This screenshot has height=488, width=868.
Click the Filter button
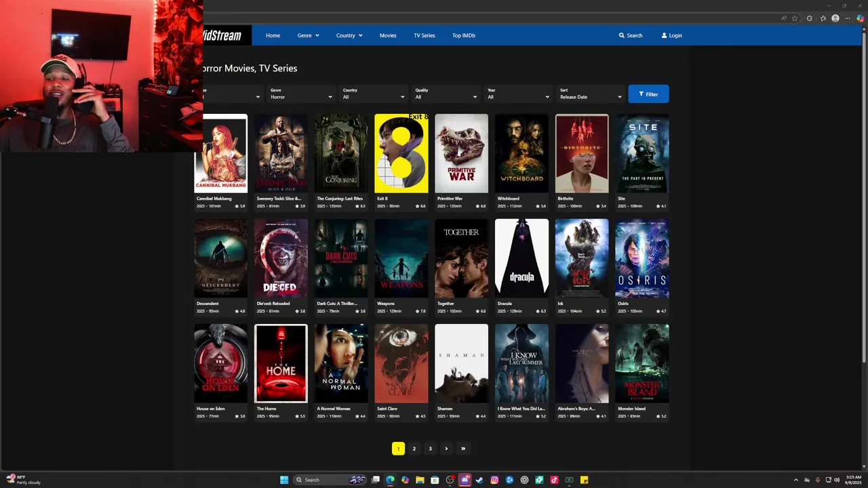coord(648,94)
